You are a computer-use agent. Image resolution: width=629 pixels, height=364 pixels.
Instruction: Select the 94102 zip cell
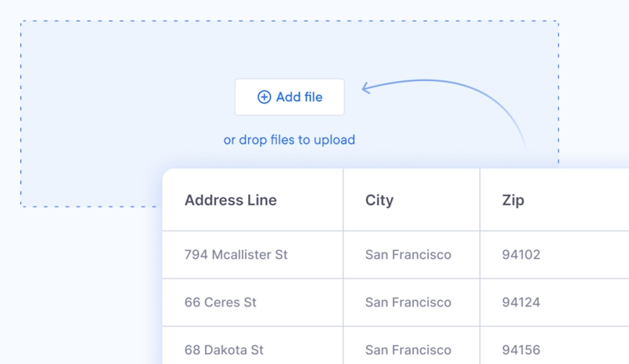[x=521, y=255]
